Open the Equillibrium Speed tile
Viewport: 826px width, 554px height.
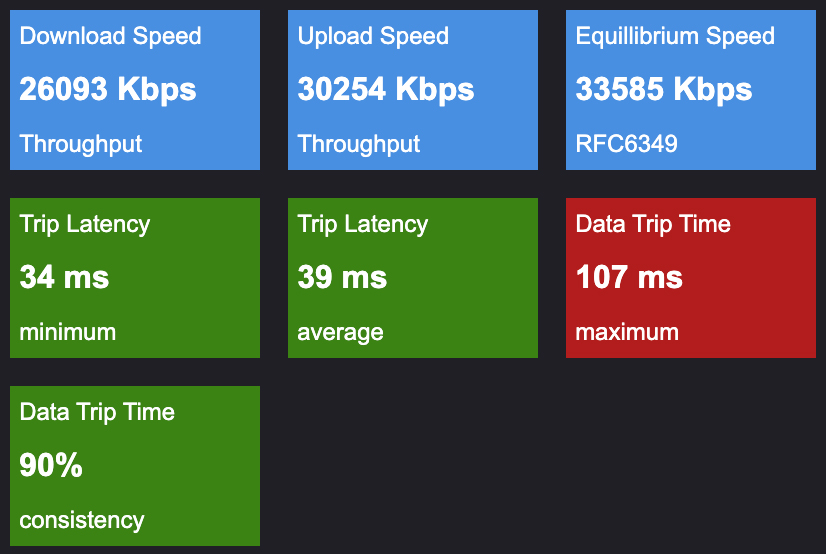691,90
